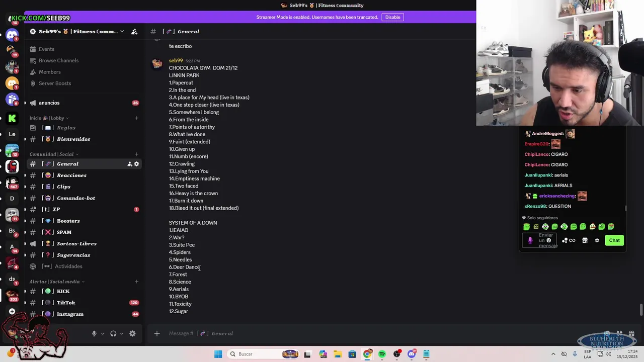Add channel to Alertas Social media category
This screenshot has height=362, width=644.
[x=136, y=282]
